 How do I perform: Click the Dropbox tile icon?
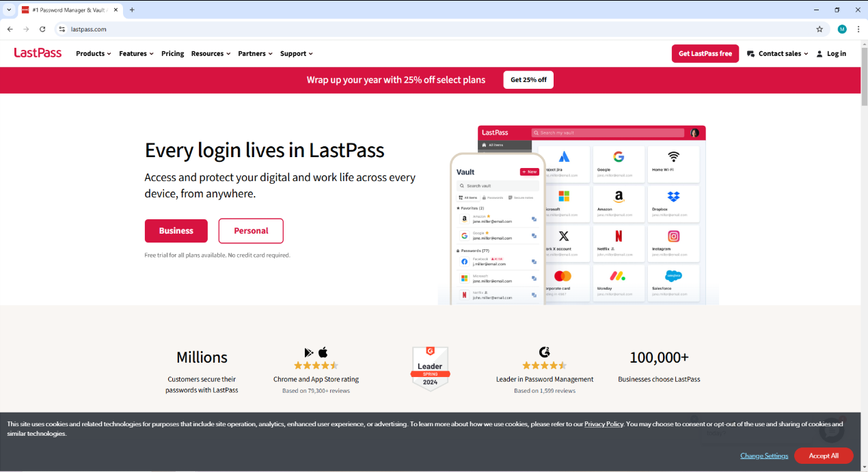673,197
